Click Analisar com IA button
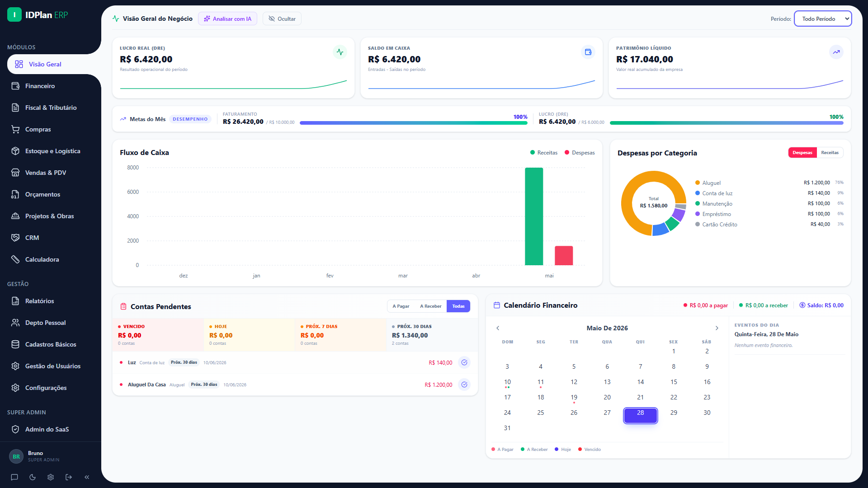Screen dimensions: 868x488 (227, 19)
